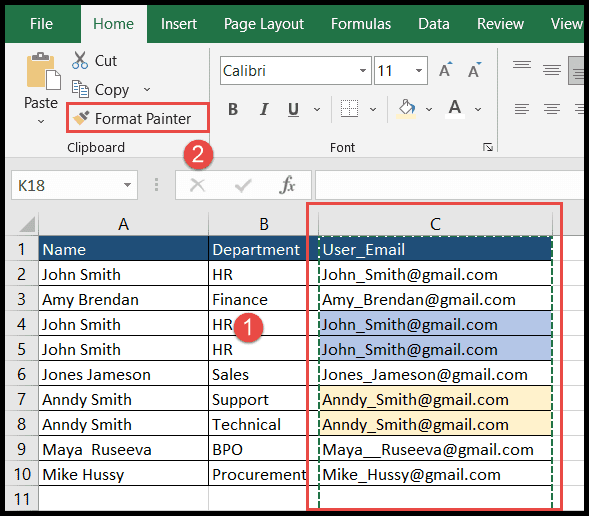Toggle Italic formatting
Image resolution: width=589 pixels, height=516 pixels.
pos(264,109)
